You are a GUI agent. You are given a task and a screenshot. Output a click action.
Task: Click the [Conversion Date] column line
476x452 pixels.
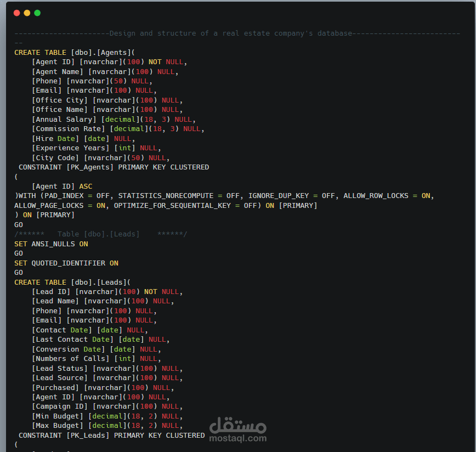click(96, 349)
